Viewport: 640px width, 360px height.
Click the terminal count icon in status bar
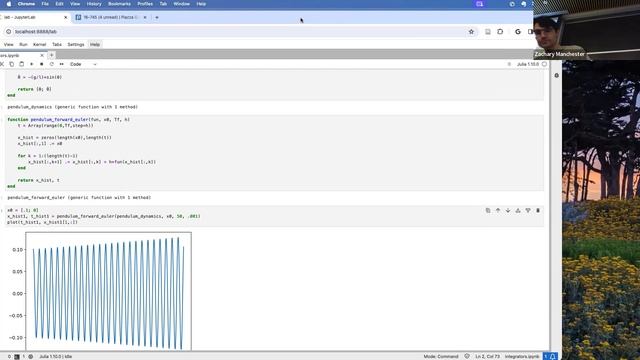click(x=17, y=356)
